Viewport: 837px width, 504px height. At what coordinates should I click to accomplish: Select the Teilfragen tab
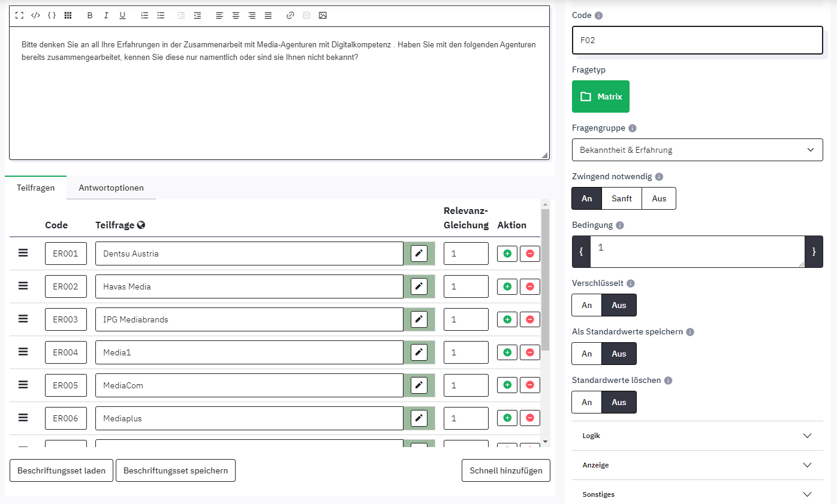tap(35, 188)
